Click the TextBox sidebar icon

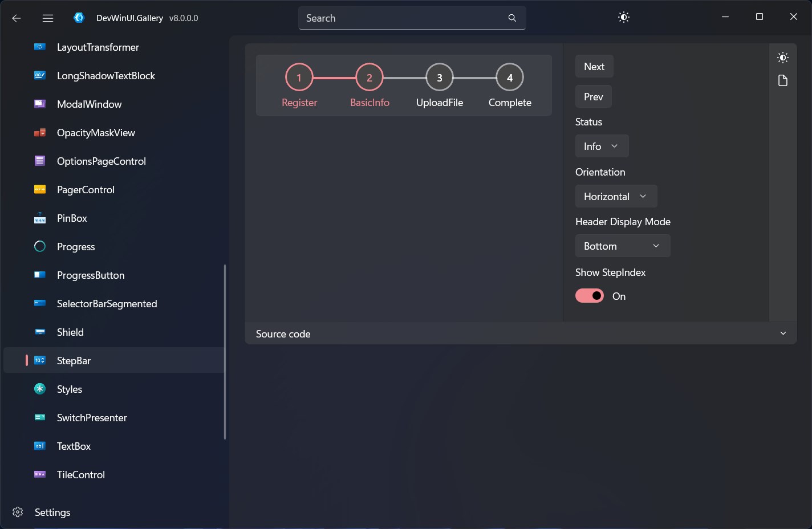pyautogui.click(x=40, y=446)
